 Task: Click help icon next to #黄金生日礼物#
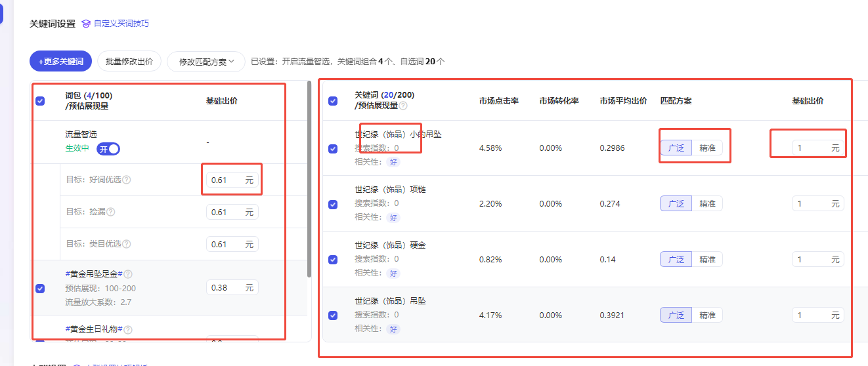[128, 330]
